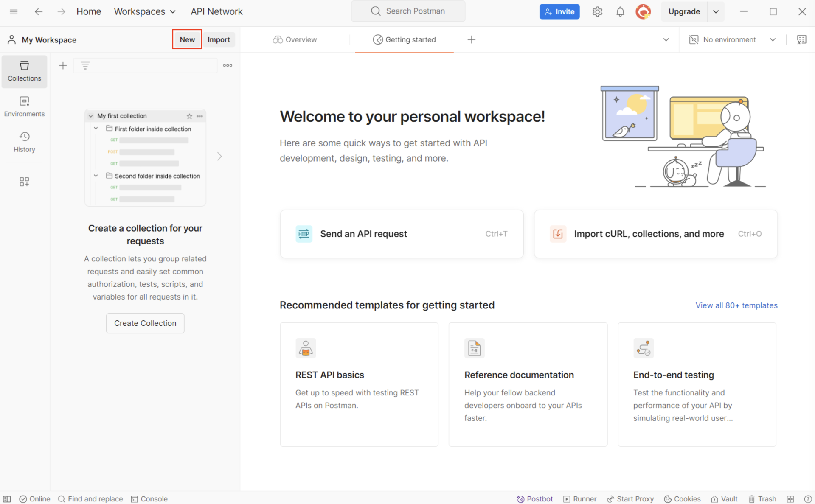Open the settings gear icon
This screenshot has width=815, height=504.
pyautogui.click(x=597, y=12)
